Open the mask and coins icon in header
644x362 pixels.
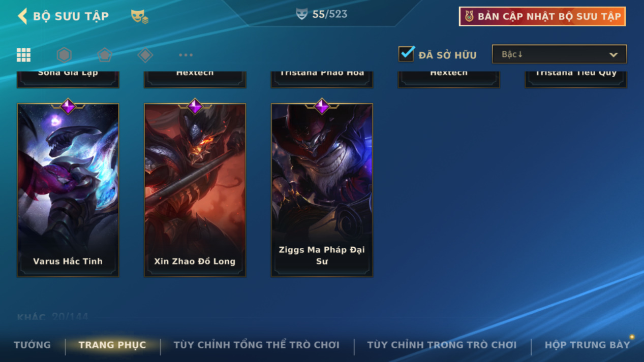(x=139, y=16)
